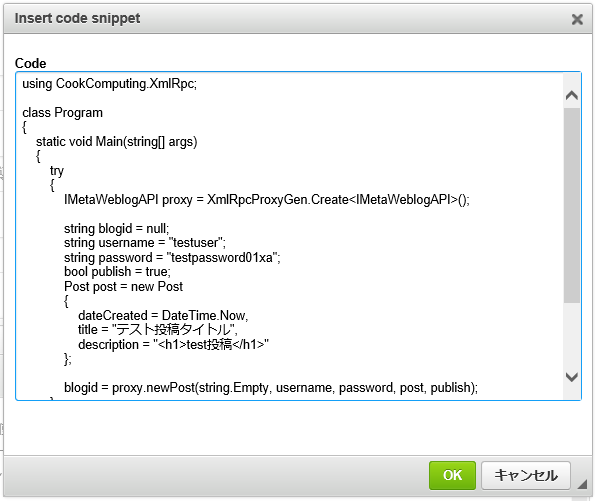
Task: Click the 'dateCreated = DateTime.Now,' line
Action: point(163,315)
